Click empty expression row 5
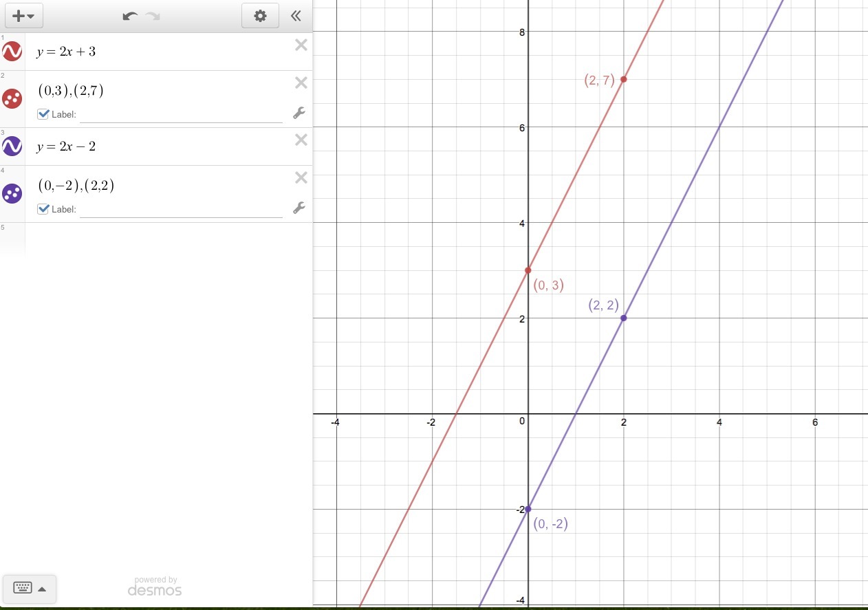 (x=169, y=239)
